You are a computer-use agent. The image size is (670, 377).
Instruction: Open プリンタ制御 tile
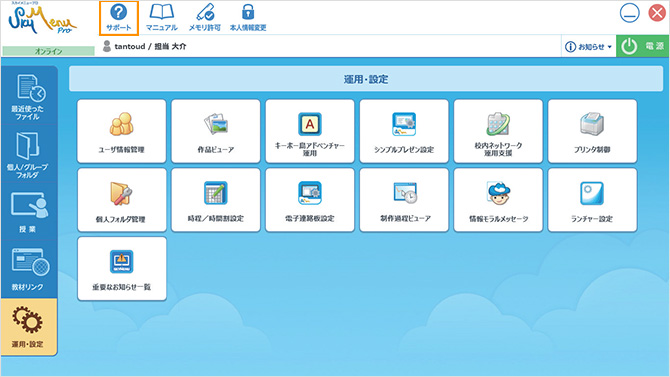(x=592, y=131)
